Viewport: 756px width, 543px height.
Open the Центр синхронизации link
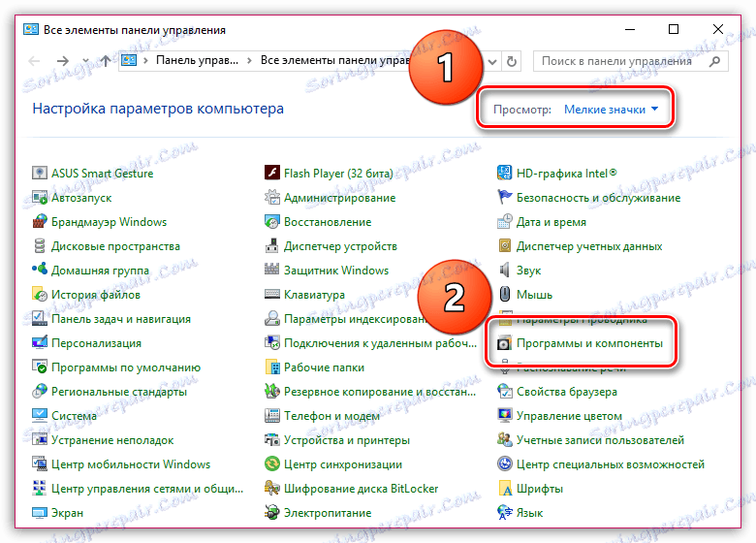tap(343, 464)
